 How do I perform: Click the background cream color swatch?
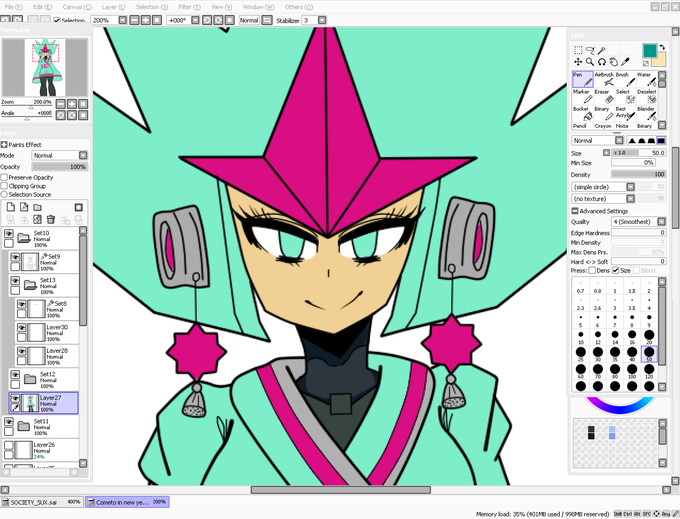pyautogui.click(x=660, y=60)
